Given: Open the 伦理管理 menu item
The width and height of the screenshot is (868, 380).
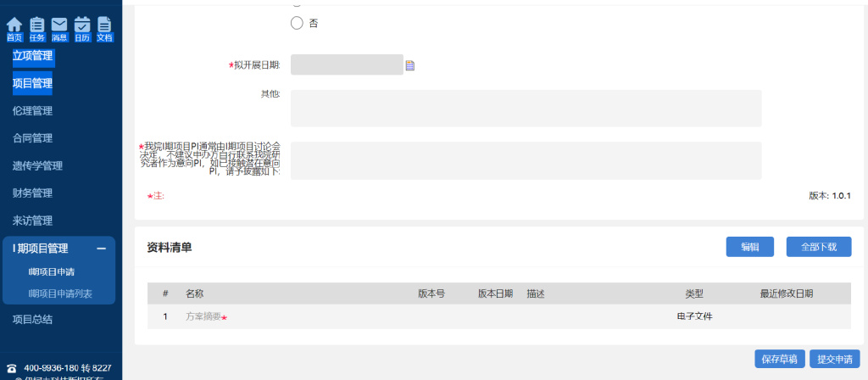Looking at the screenshot, I should pyautogui.click(x=32, y=111).
